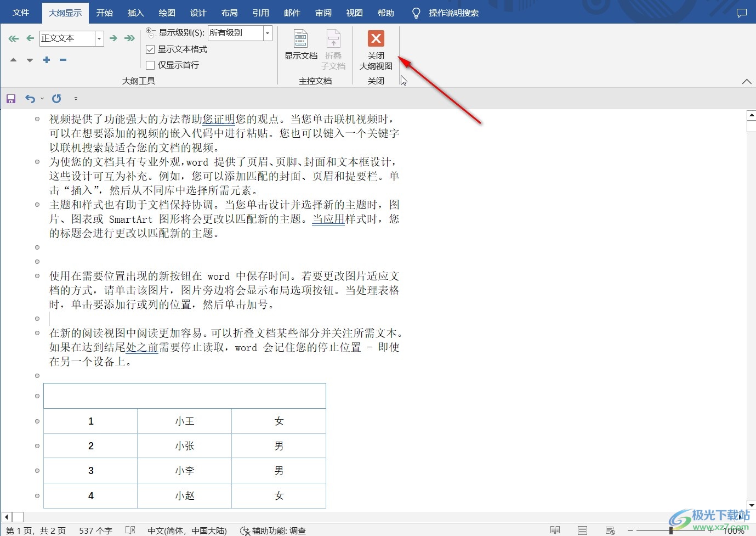Click the table cell '小赵'
Screen dimensions: 756x536
tap(185, 496)
